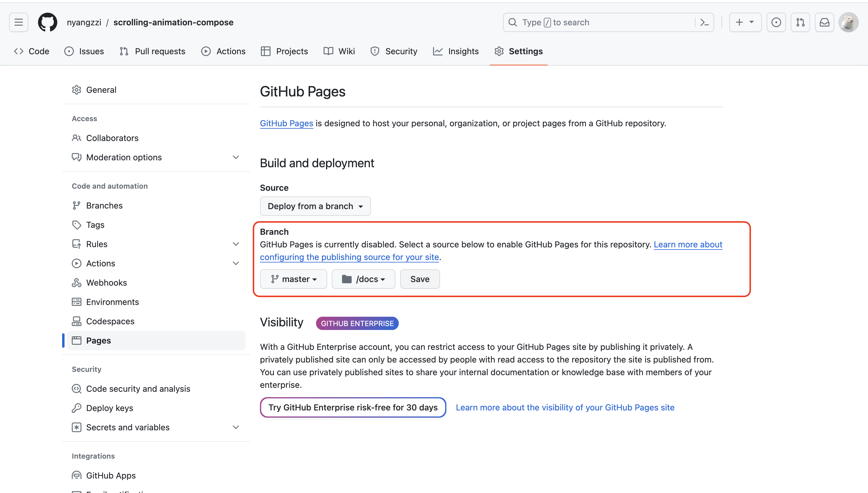868x493 pixels.
Task: Open the pull requests header icon
Action: [x=800, y=22]
